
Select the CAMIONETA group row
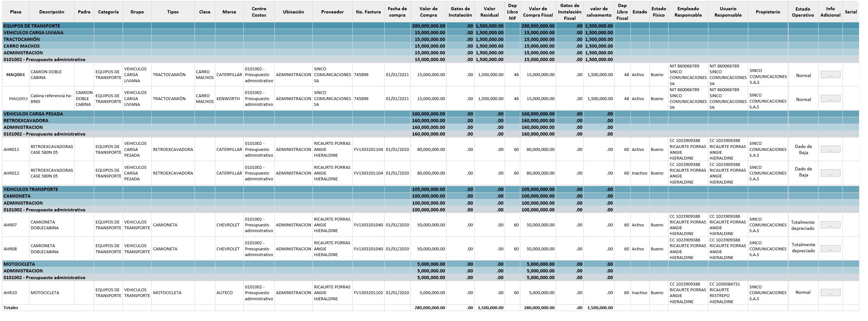430,196
